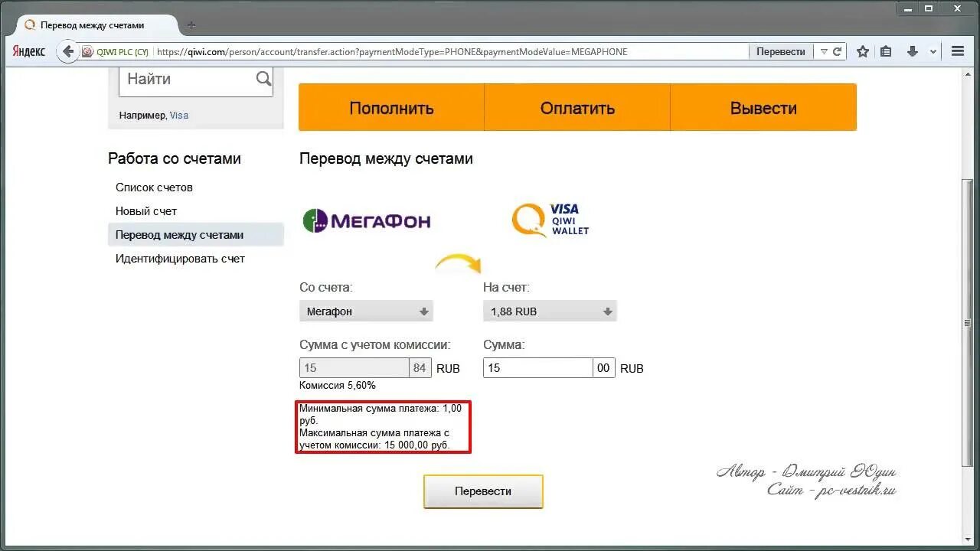Image resolution: width=980 pixels, height=551 pixels.
Task: Click the search magnifier icon in Найти box
Action: pos(263,79)
